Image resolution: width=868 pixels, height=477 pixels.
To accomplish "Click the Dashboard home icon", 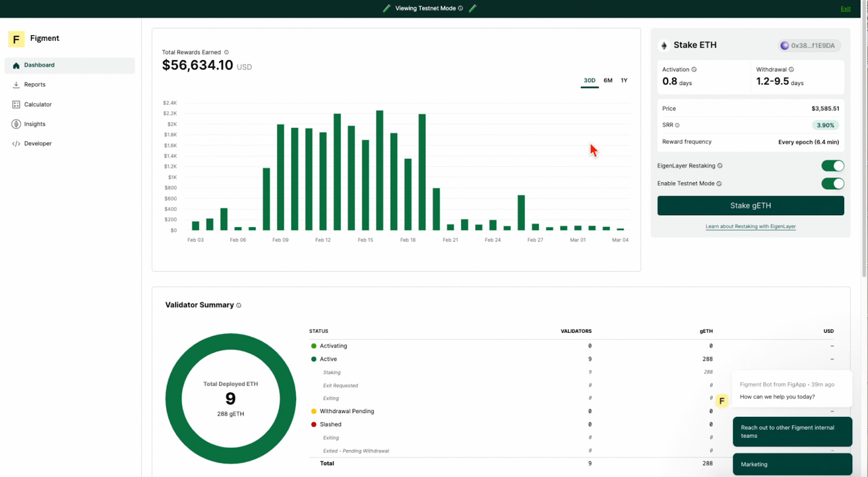I will tap(16, 66).
